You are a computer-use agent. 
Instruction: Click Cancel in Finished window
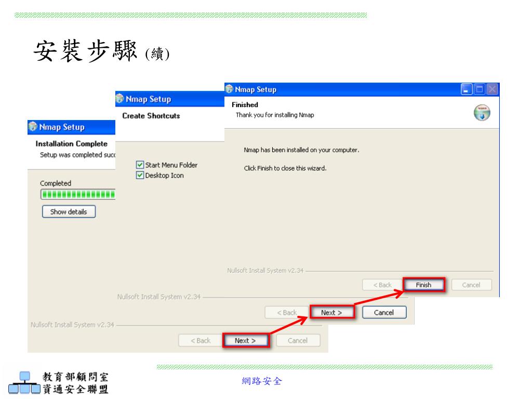tap(471, 285)
